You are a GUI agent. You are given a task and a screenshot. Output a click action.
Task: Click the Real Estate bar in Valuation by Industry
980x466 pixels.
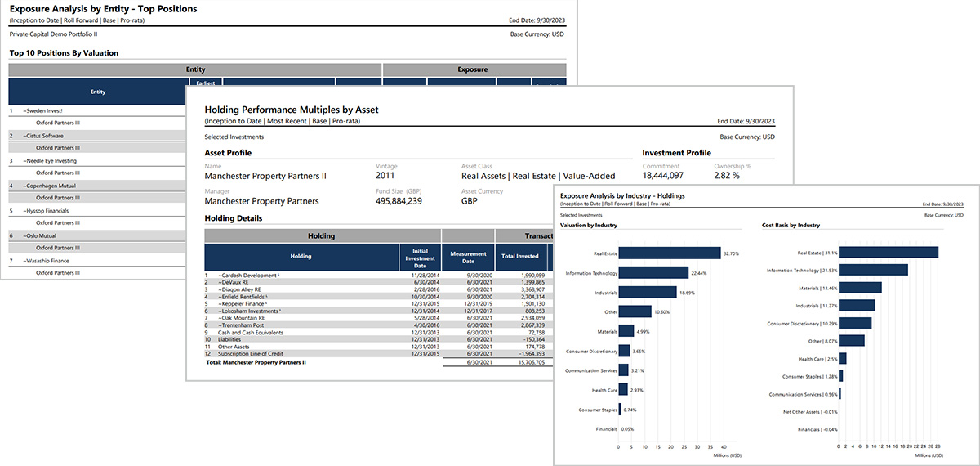coord(670,253)
